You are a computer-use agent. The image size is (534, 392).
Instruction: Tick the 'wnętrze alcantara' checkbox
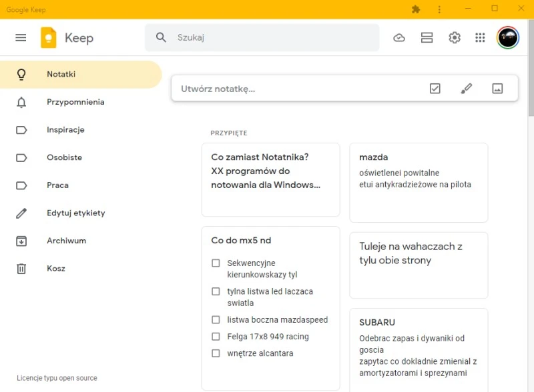216,353
